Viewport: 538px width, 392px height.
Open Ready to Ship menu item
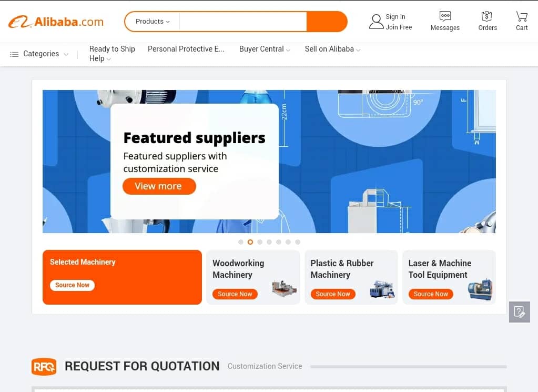(112, 49)
